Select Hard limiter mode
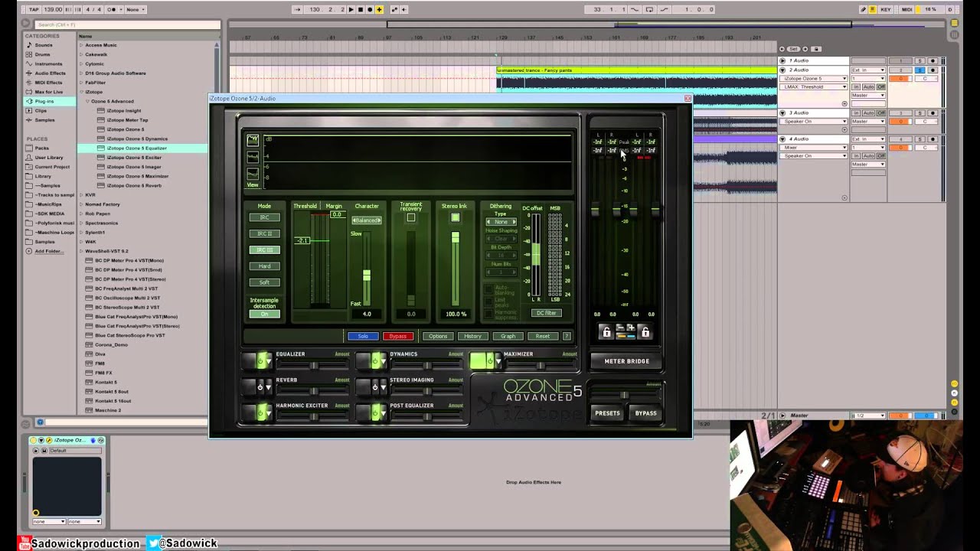This screenshot has height=551, width=980. (264, 266)
